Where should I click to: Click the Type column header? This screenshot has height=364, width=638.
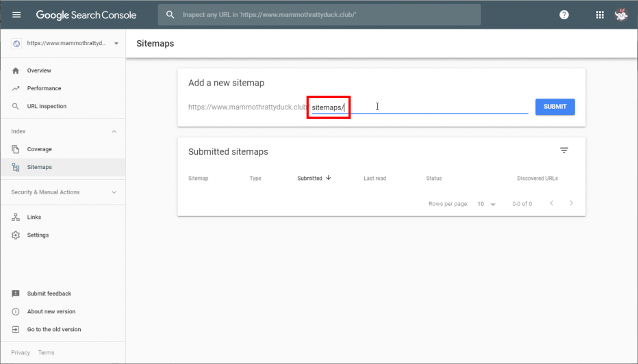tap(255, 178)
